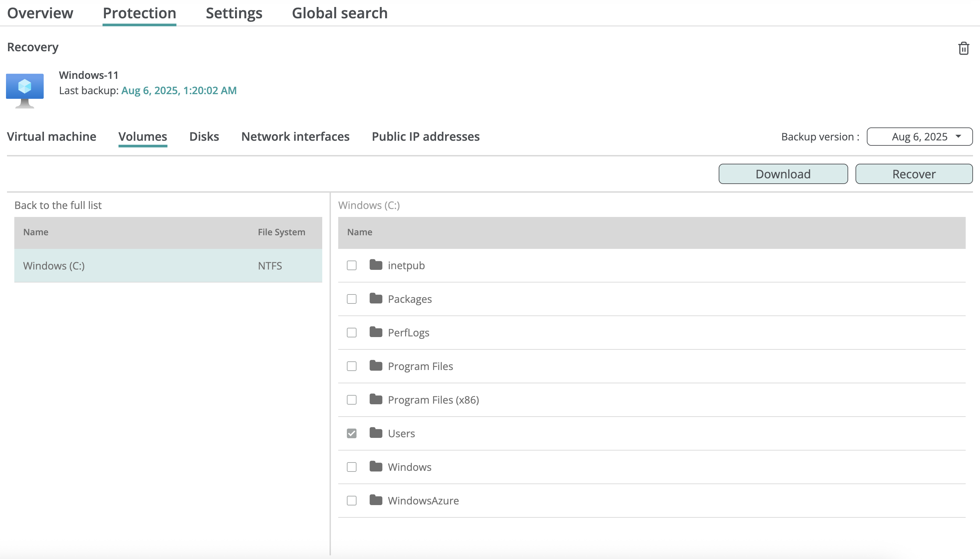
Task: Go back to the full list
Action: pyautogui.click(x=58, y=205)
